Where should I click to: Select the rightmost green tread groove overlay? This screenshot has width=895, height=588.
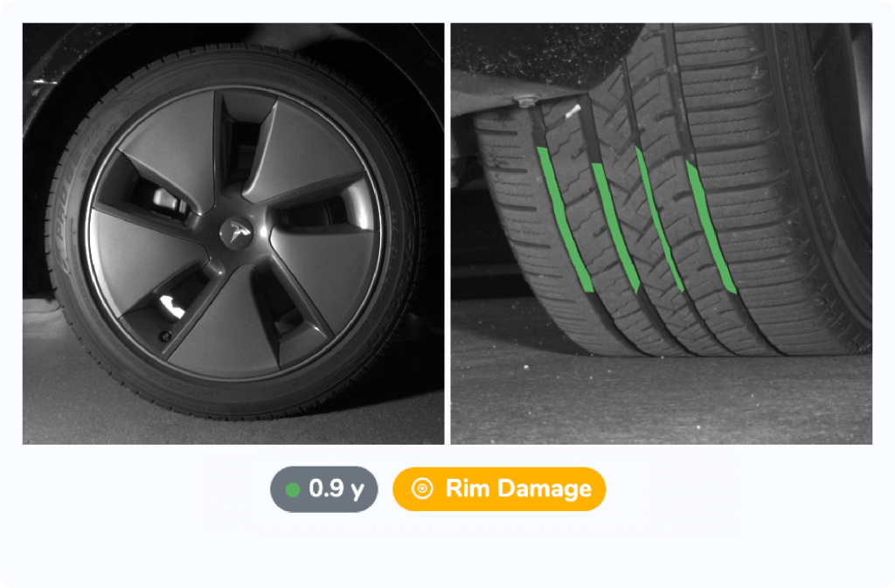click(711, 227)
